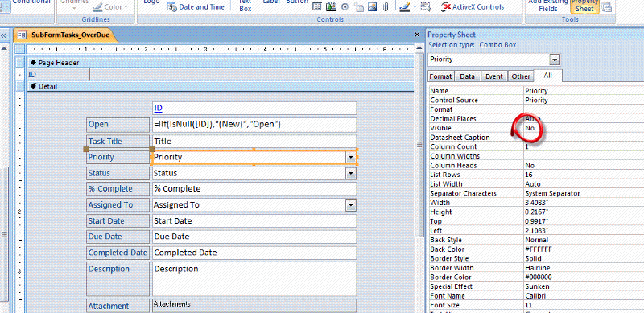Viewport: 644px width, 313px height.
Task: Select the Task Title label
Action: tap(118, 141)
